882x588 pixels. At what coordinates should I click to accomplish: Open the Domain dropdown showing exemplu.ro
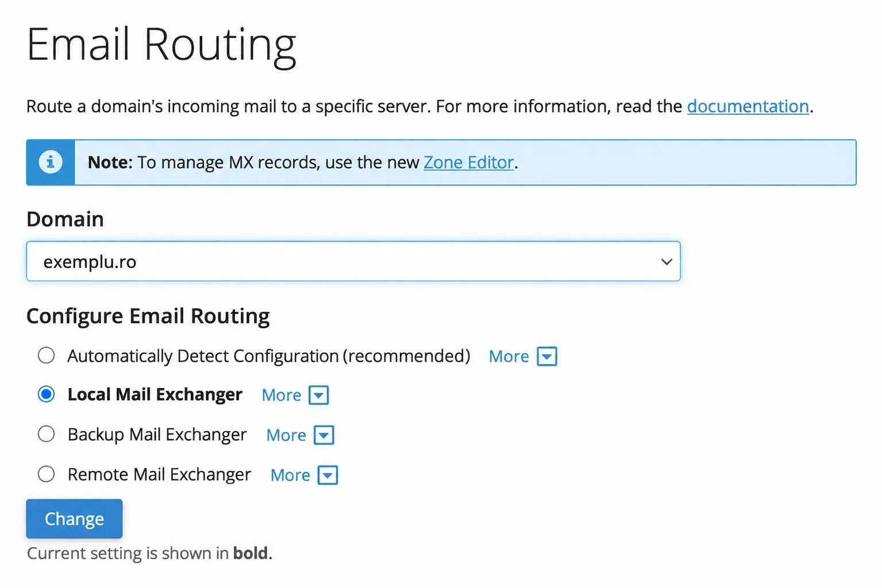(x=353, y=261)
